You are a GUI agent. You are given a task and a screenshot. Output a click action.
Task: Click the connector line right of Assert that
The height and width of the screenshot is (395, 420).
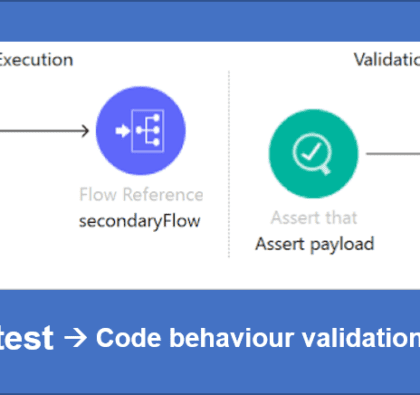point(393,154)
